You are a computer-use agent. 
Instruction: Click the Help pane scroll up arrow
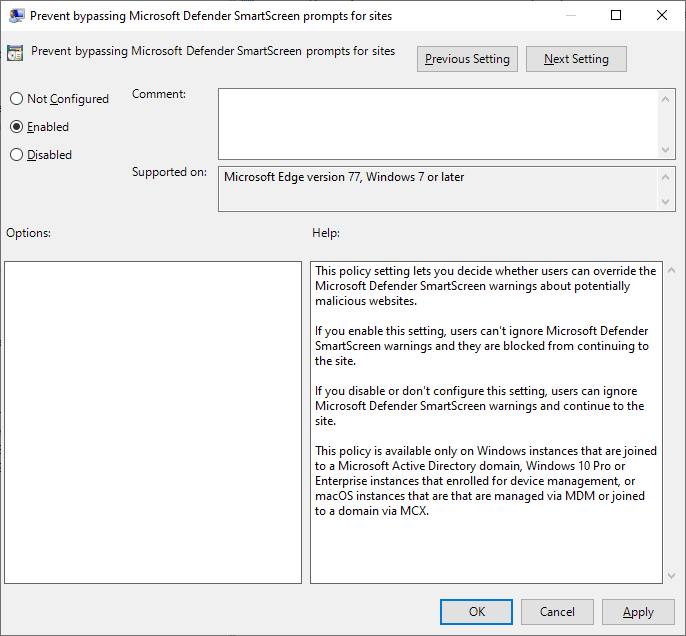(672, 270)
